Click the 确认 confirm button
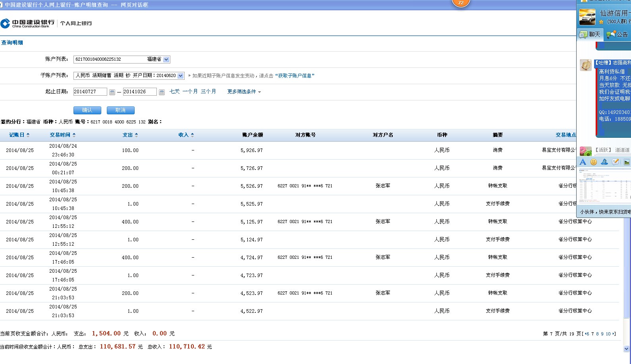The height and width of the screenshot is (364, 631). tap(87, 110)
